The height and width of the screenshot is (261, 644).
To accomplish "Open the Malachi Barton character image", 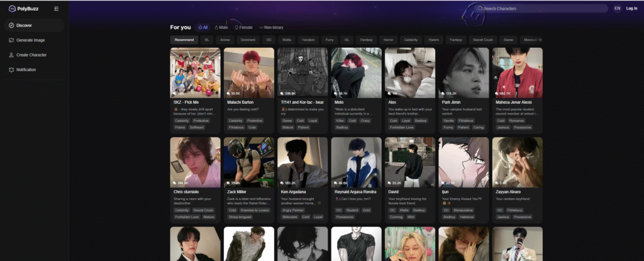I will pos(249,73).
